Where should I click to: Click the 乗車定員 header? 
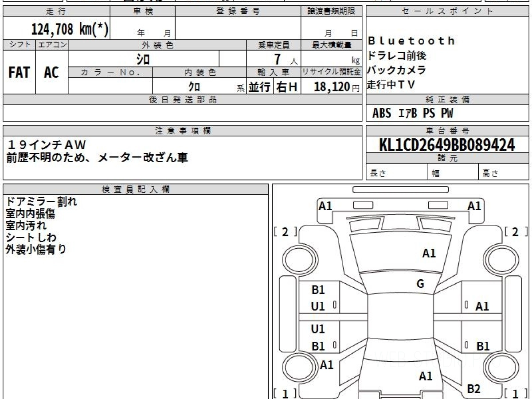(274, 45)
